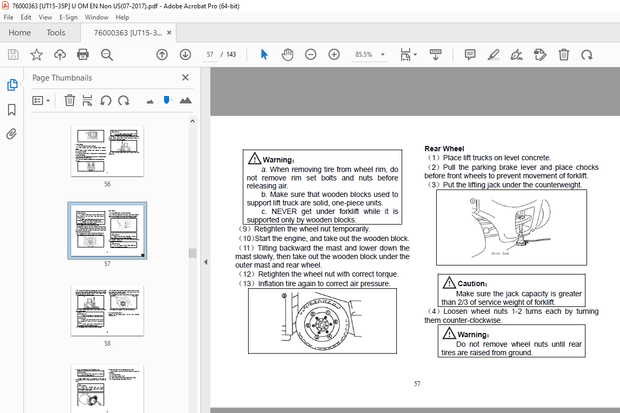Open the Edit menu
This screenshot has width=620, height=413.
point(26,17)
